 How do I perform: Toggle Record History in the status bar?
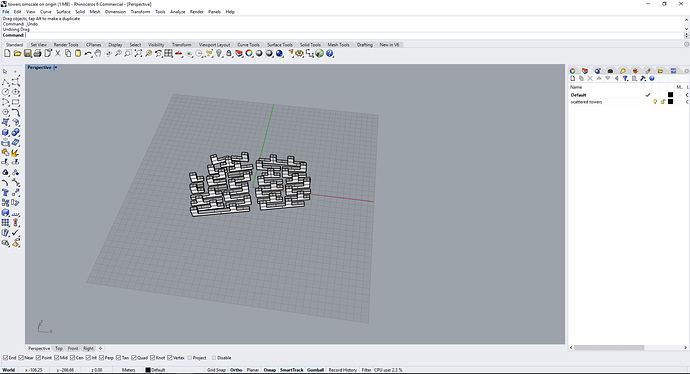coord(343,370)
